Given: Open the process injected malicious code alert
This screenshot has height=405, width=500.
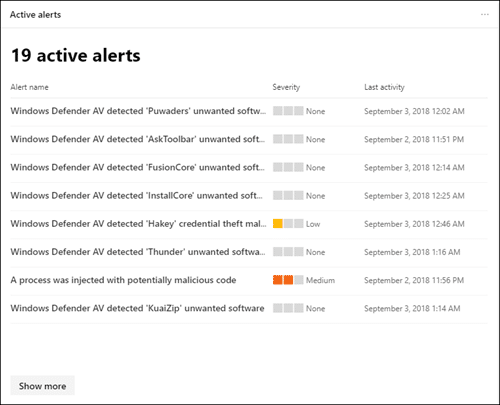Looking at the screenshot, I should coord(123,280).
